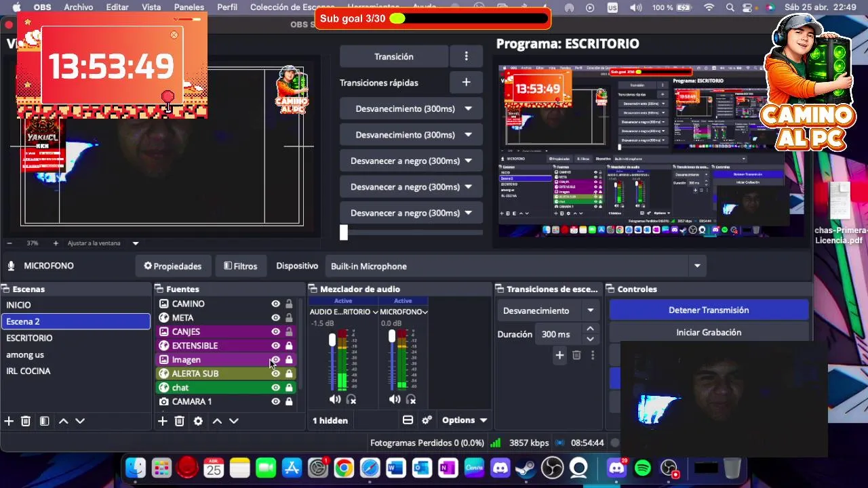868x488 pixels.
Task: Remove the selected source using the Fuentes trash icon
Action: coord(180,421)
